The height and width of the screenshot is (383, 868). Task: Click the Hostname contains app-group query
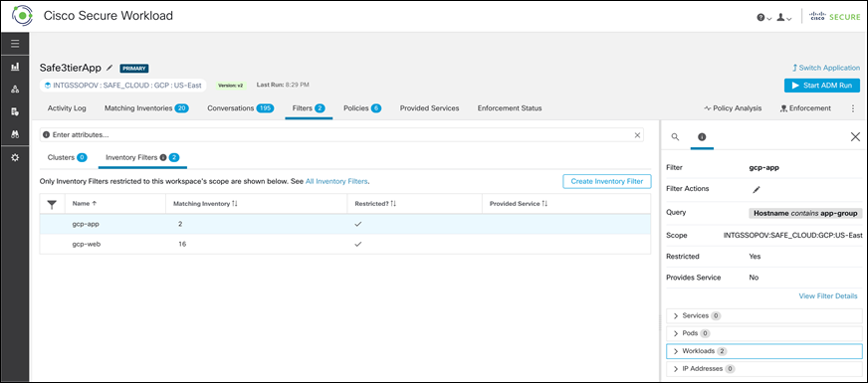[x=805, y=213]
